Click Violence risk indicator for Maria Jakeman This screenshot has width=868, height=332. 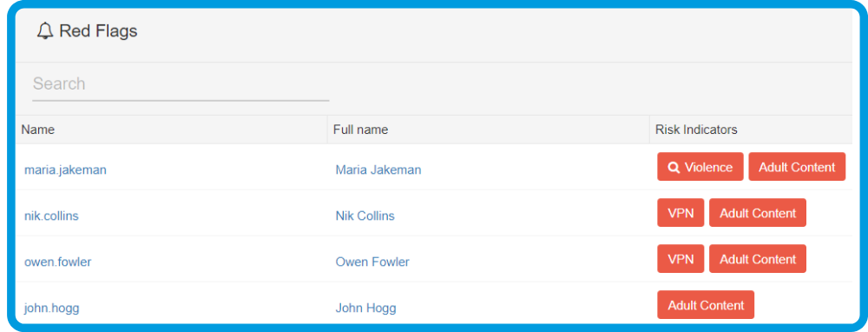click(700, 167)
